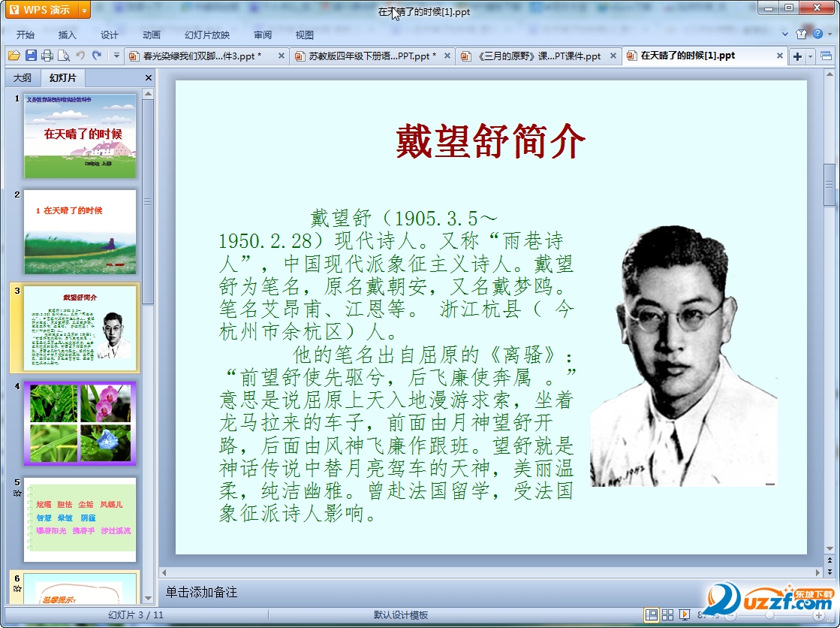
Task: Select slide 6 thumbnail at panel bottom
Action: coord(80,588)
